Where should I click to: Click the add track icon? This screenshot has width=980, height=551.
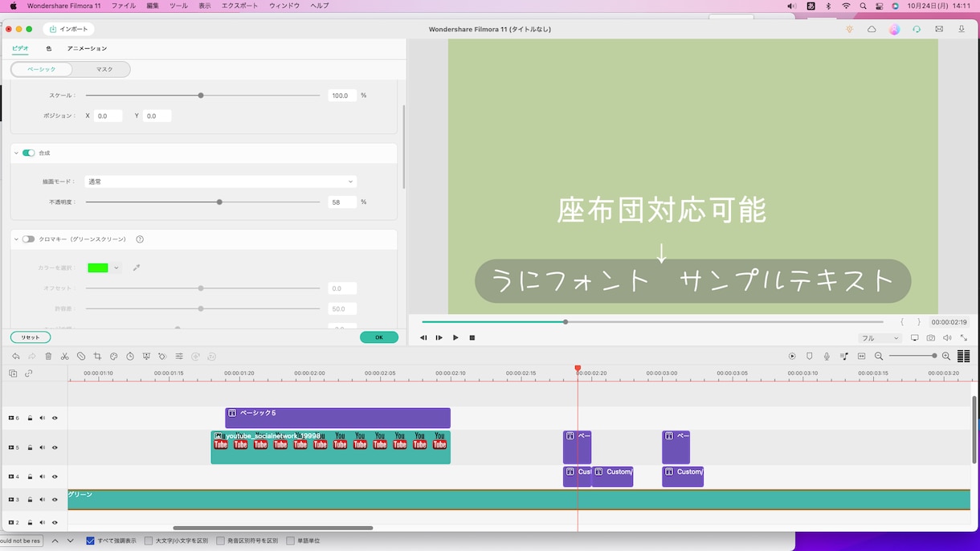click(x=13, y=373)
